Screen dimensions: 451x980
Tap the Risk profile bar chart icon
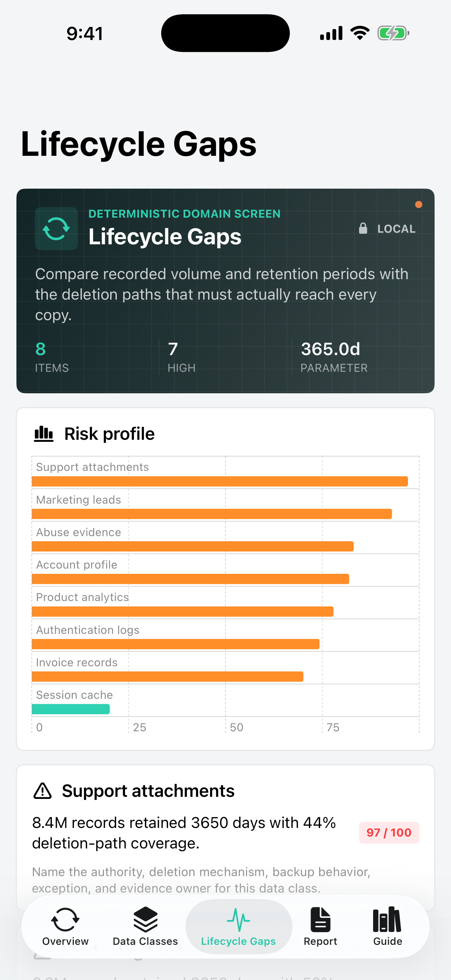click(x=44, y=434)
